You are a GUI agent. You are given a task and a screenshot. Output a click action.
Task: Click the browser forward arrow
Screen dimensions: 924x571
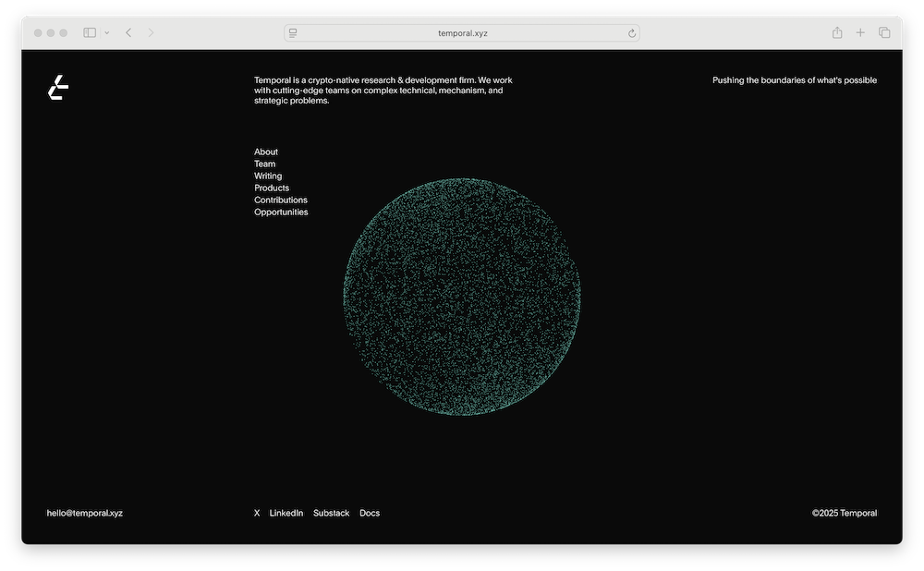tap(151, 32)
